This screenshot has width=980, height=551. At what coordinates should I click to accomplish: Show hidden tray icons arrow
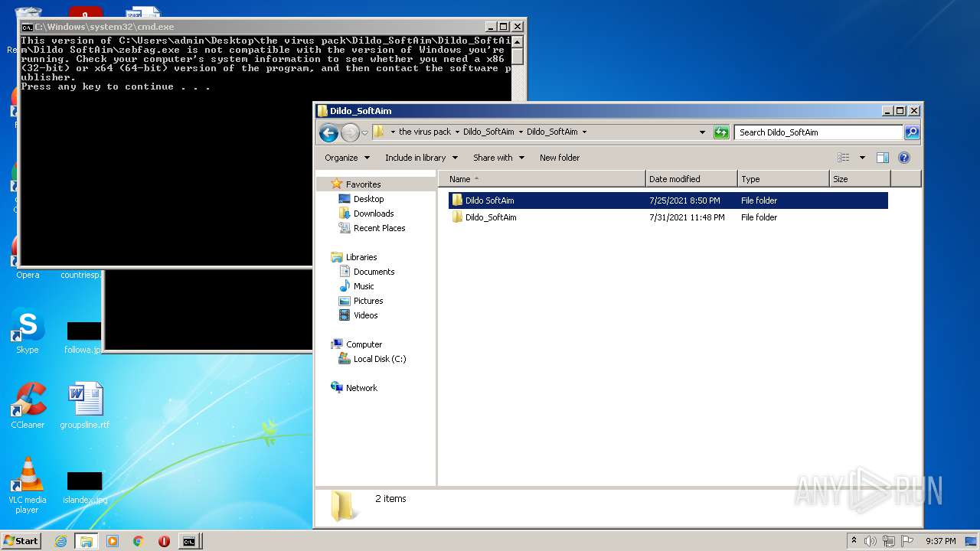tap(854, 541)
